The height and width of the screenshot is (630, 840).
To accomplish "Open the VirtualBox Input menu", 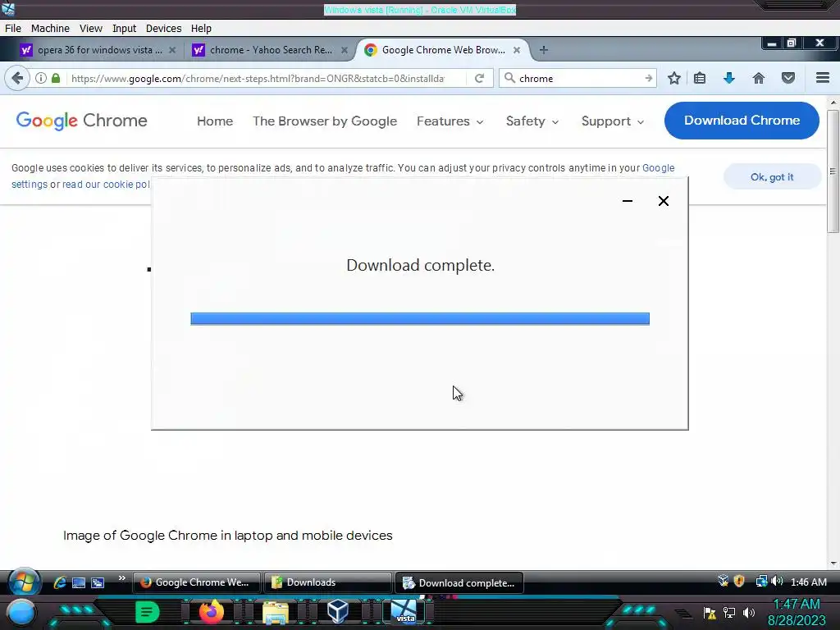I will click(125, 29).
